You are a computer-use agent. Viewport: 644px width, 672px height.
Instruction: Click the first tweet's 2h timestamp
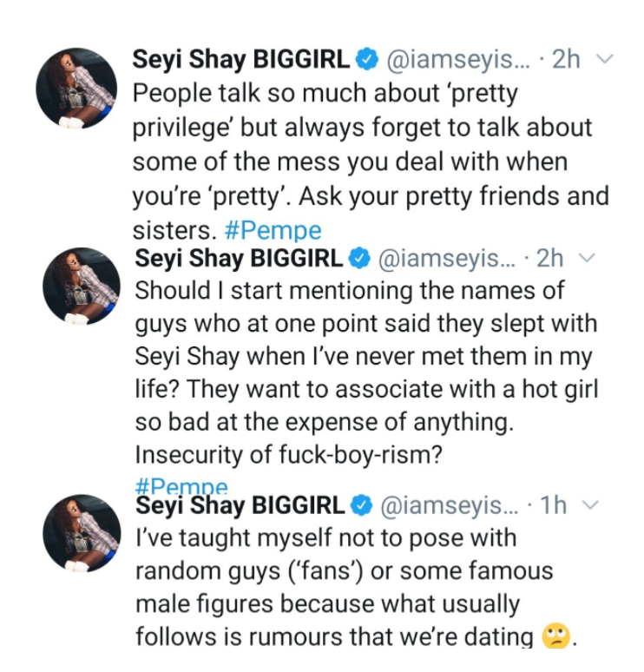pyautogui.click(x=566, y=60)
